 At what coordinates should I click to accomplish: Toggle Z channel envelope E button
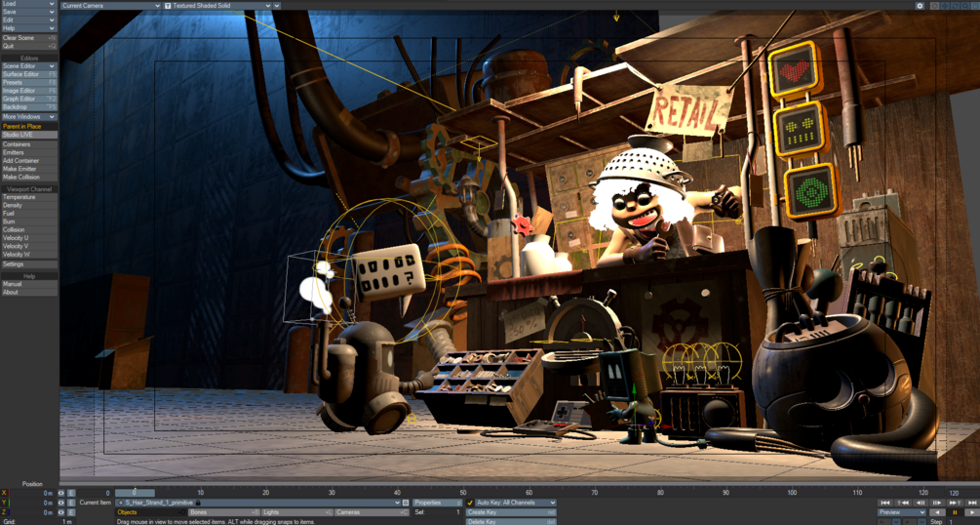71,512
